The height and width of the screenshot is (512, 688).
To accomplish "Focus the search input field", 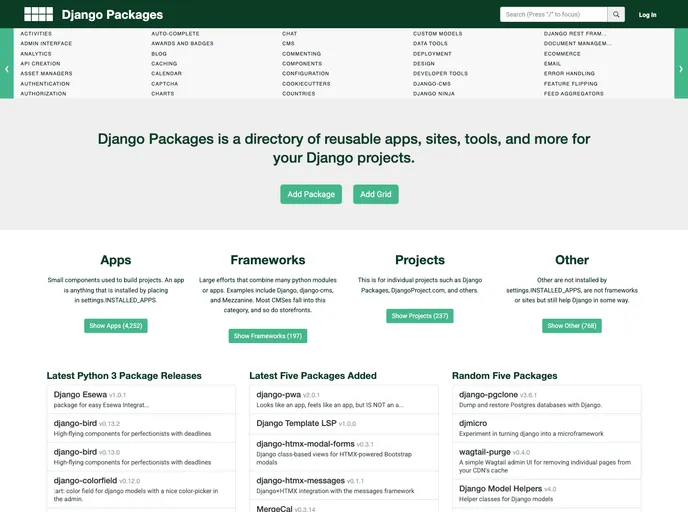I will click(554, 14).
